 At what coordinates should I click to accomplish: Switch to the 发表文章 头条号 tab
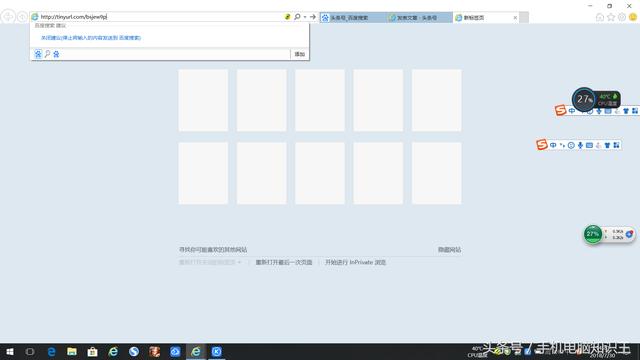coord(419,18)
